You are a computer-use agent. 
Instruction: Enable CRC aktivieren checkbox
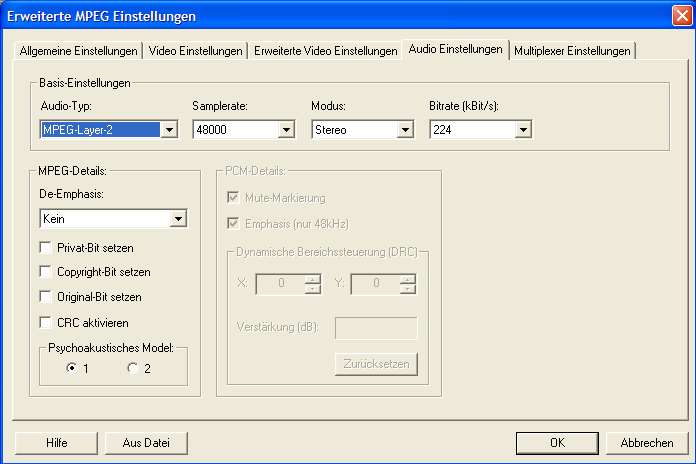(46, 323)
